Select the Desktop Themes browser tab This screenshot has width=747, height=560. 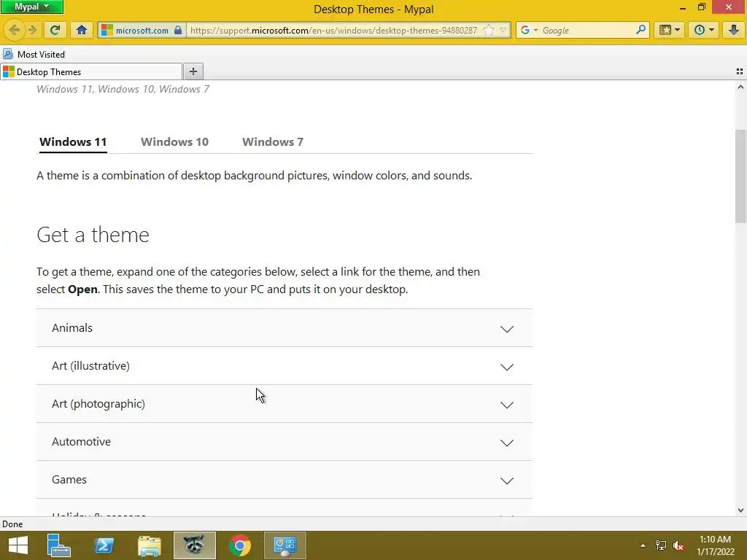coord(91,72)
